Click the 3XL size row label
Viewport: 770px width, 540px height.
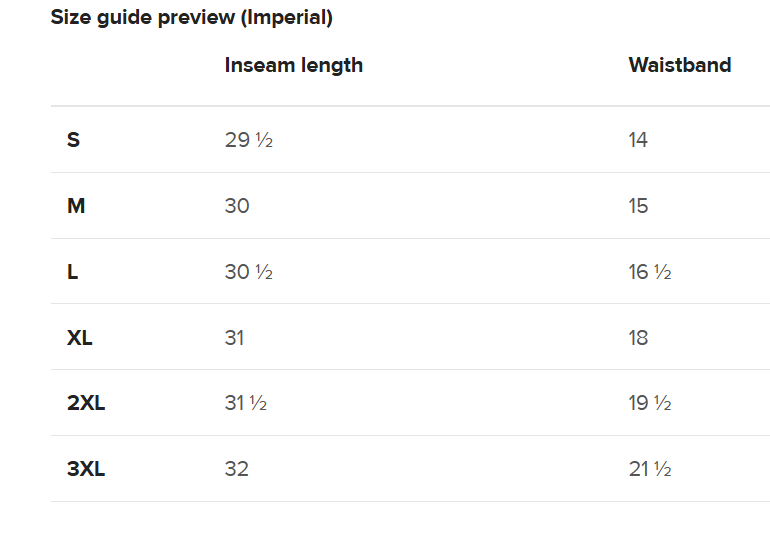86,469
